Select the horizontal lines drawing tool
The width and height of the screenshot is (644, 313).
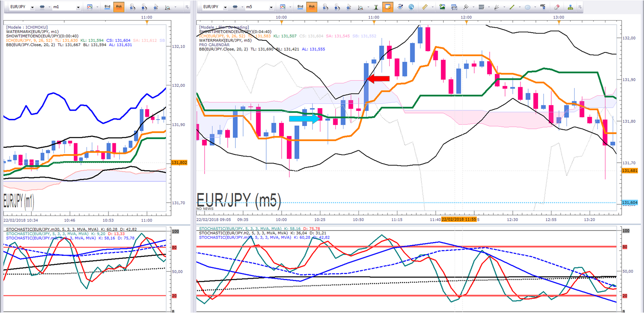click(x=481, y=7)
